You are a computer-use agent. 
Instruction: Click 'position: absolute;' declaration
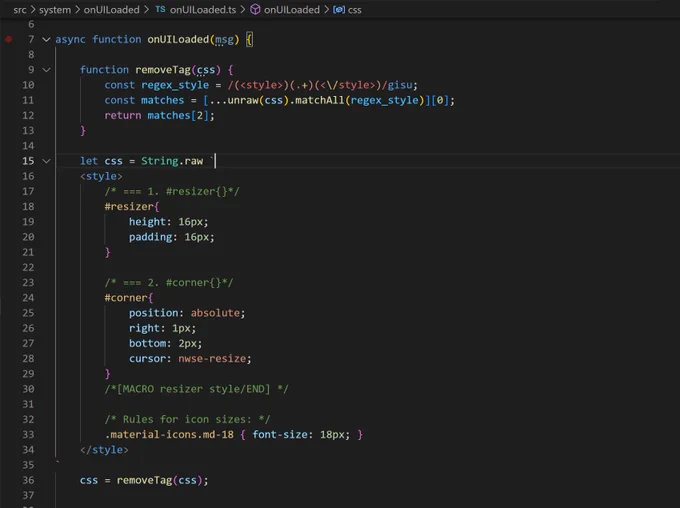coord(187,313)
